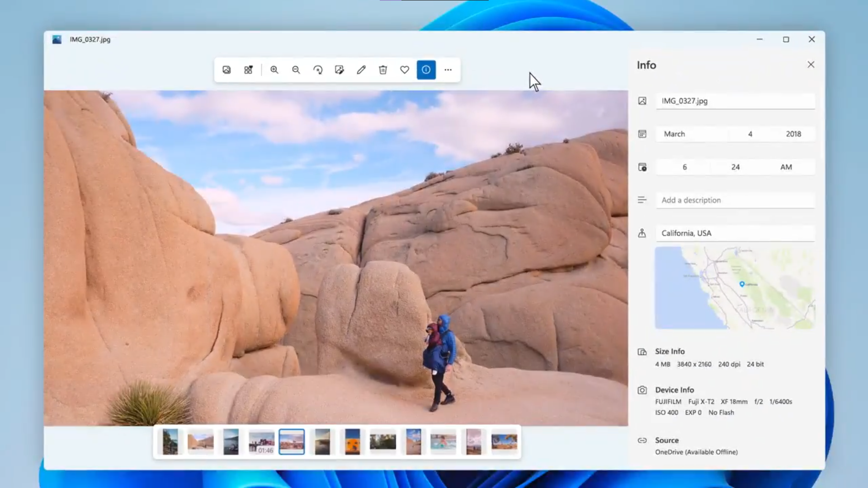This screenshot has height=488, width=868.
Task: Click the California, USA location field
Action: [735, 234]
